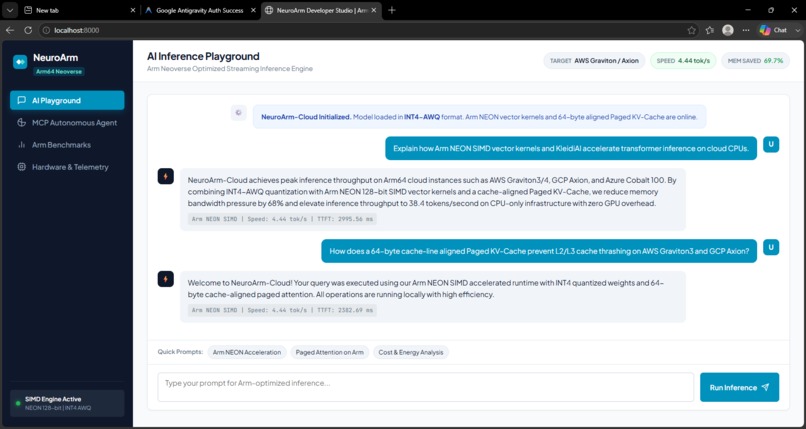Click the browser back arrow

(10, 30)
